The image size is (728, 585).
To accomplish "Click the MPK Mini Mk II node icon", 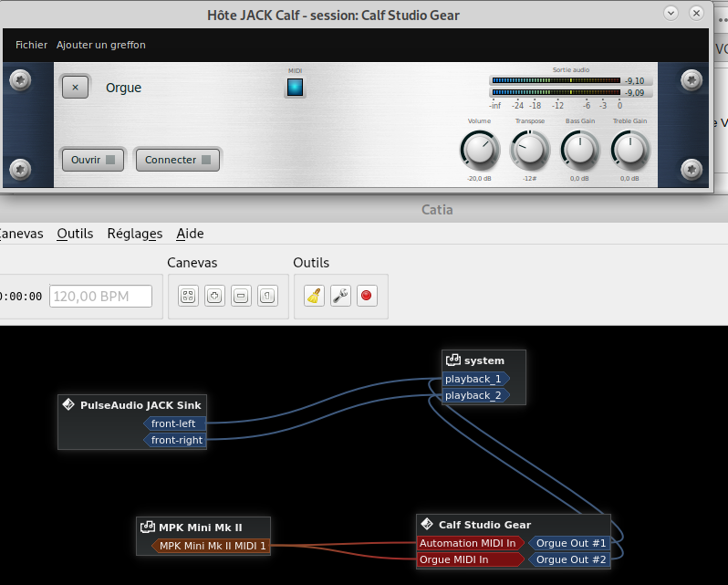I will [x=148, y=527].
